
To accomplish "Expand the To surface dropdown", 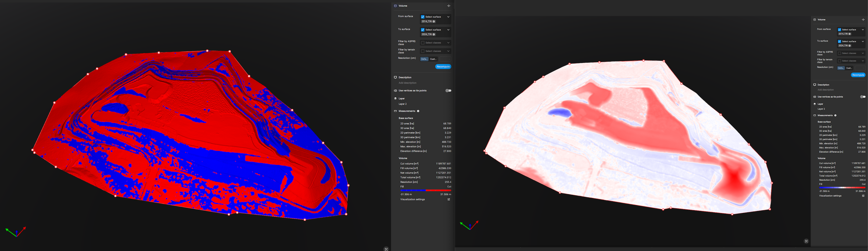I will [x=448, y=30].
